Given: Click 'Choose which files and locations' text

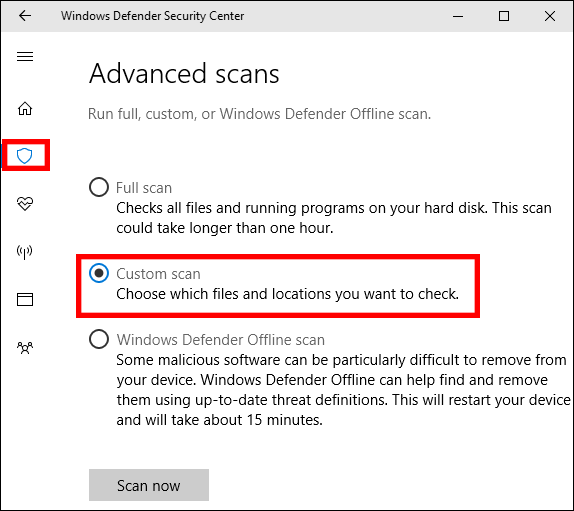Looking at the screenshot, I should pos(287,294).
